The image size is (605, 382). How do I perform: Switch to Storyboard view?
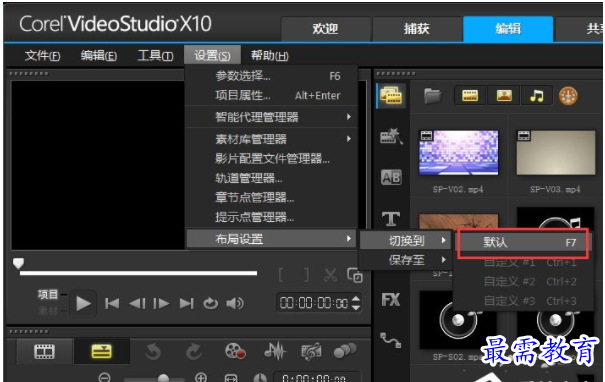[x=44, y=351]
